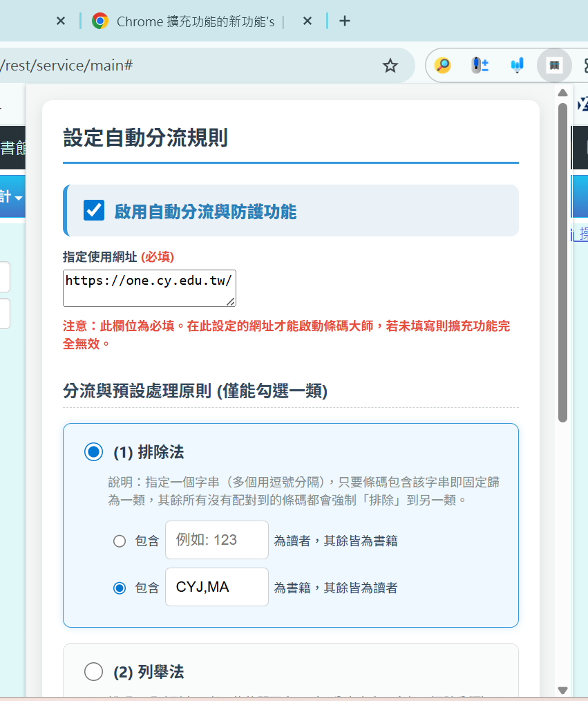Select 包含…為讀者 radio option
The image size is (588, 701).
click(120, 541)
